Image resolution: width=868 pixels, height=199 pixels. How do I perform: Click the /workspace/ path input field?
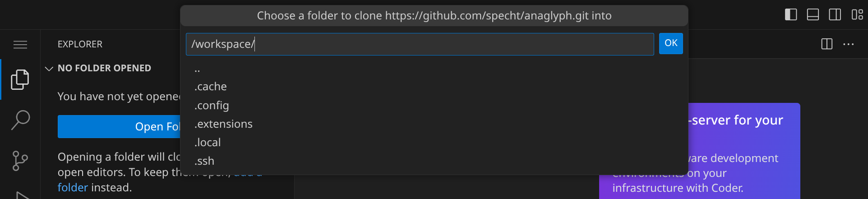420,44
